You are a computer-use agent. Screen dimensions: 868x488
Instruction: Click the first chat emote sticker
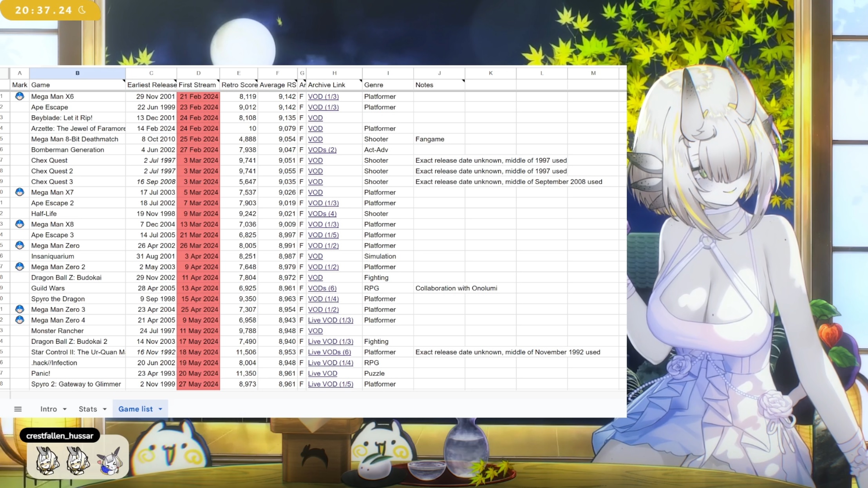coord(47,461)
